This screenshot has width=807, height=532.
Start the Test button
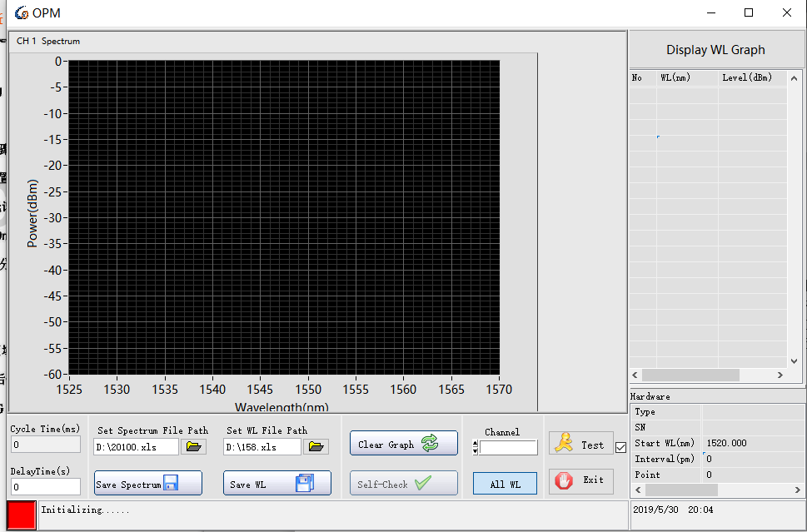(x=580, y=445)
